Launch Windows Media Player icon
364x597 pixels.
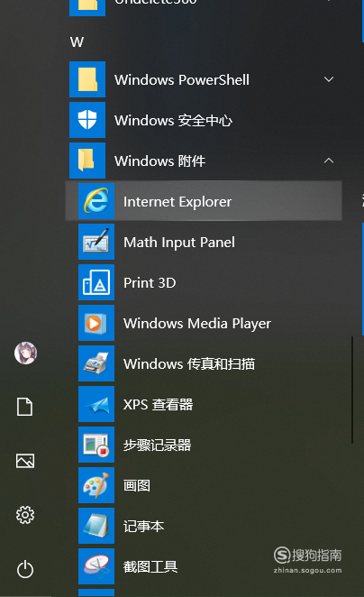96,323
